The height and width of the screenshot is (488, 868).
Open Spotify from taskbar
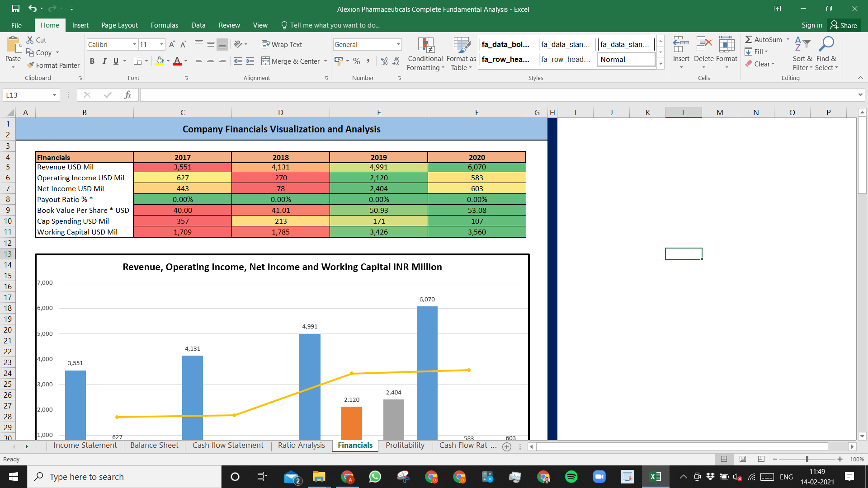[x=571, y=477]
